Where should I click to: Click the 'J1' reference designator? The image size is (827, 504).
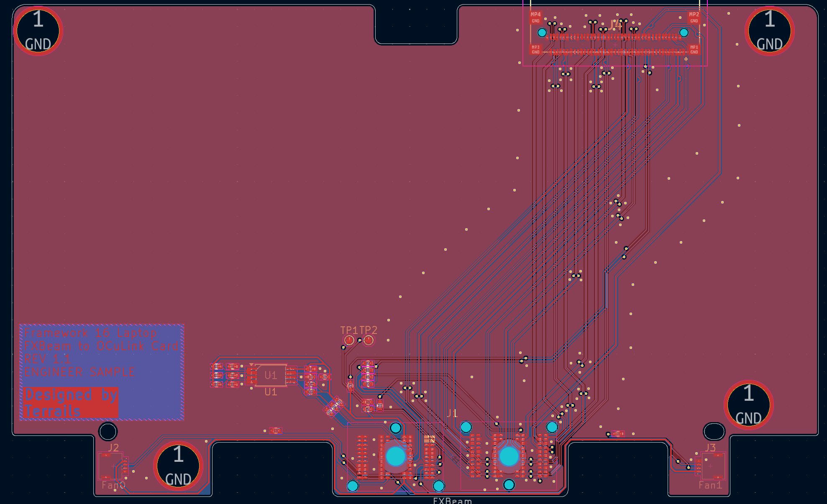pos(452,413)
